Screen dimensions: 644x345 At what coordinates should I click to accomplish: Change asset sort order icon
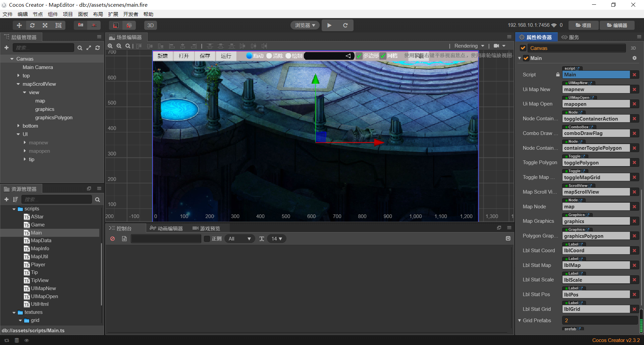(15, 199)
